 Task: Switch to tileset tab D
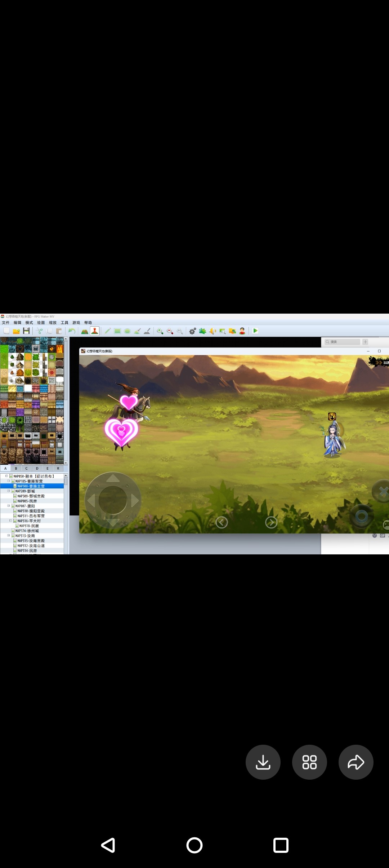pos(37,468)
